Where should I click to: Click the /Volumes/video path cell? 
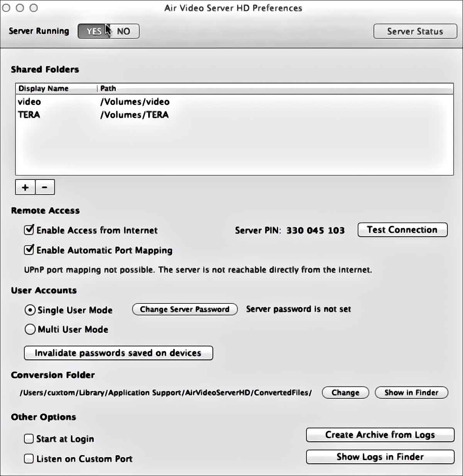[135, 102]
